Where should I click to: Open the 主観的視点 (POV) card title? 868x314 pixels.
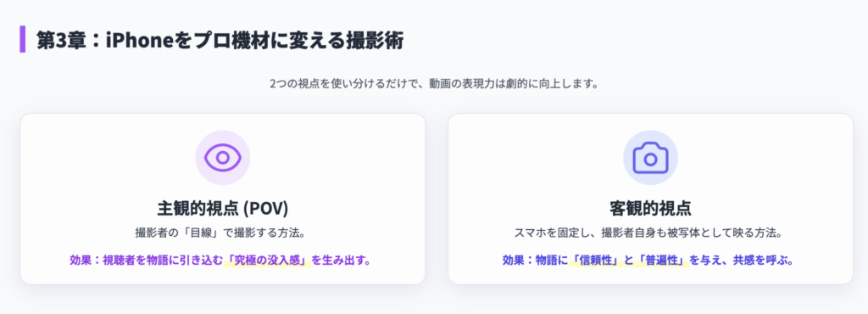coord(223,208)
